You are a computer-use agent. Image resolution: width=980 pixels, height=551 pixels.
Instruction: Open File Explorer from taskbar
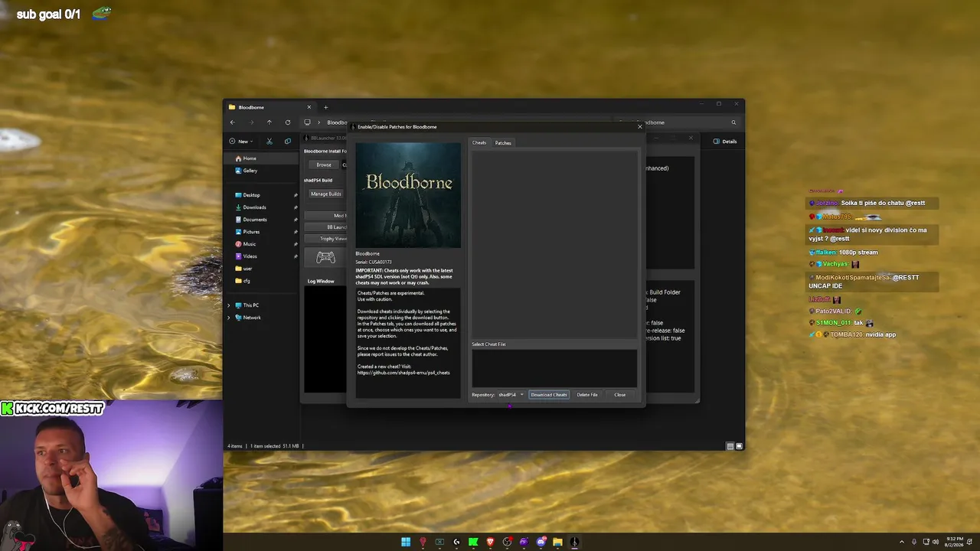pyautogui.click(x=557, y=543)
